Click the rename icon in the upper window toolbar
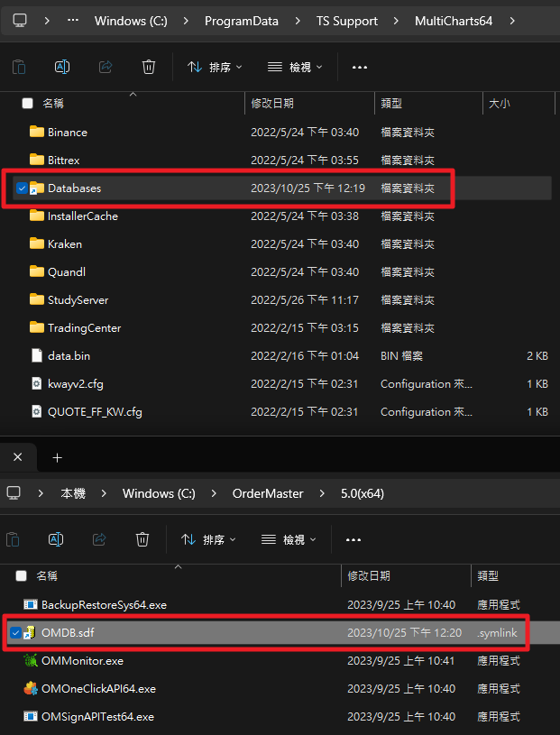The width and height of the screenshot is (560, 735). tap(62, 67)
